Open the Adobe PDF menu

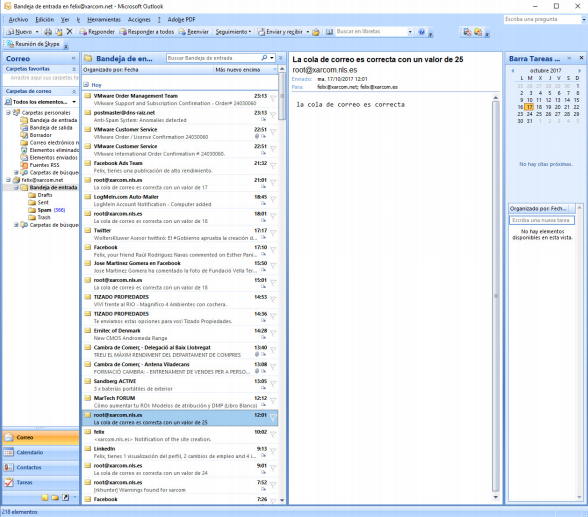click(x=182, y=19)
